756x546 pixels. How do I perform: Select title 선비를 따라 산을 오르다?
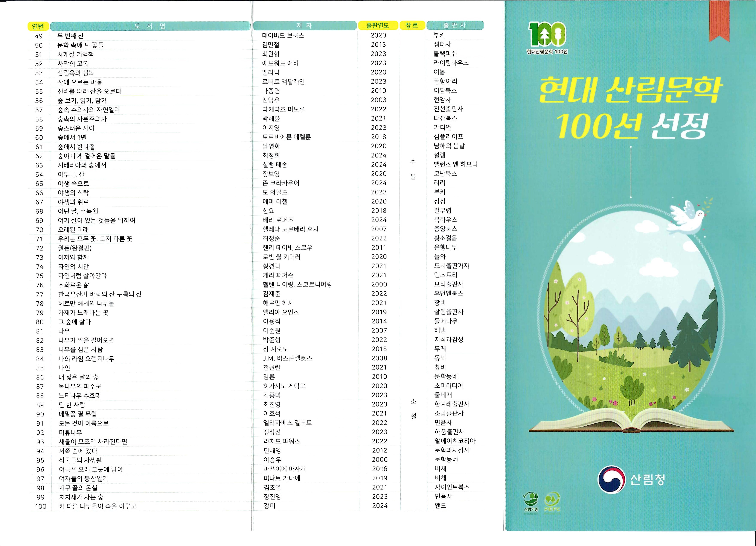pos(90,91)
